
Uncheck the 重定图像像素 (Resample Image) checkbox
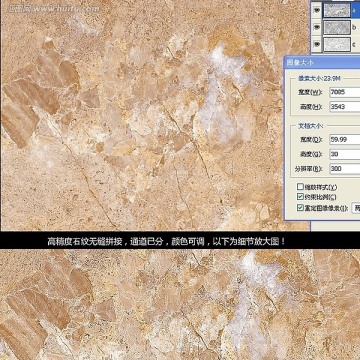[x=300, y=208]
